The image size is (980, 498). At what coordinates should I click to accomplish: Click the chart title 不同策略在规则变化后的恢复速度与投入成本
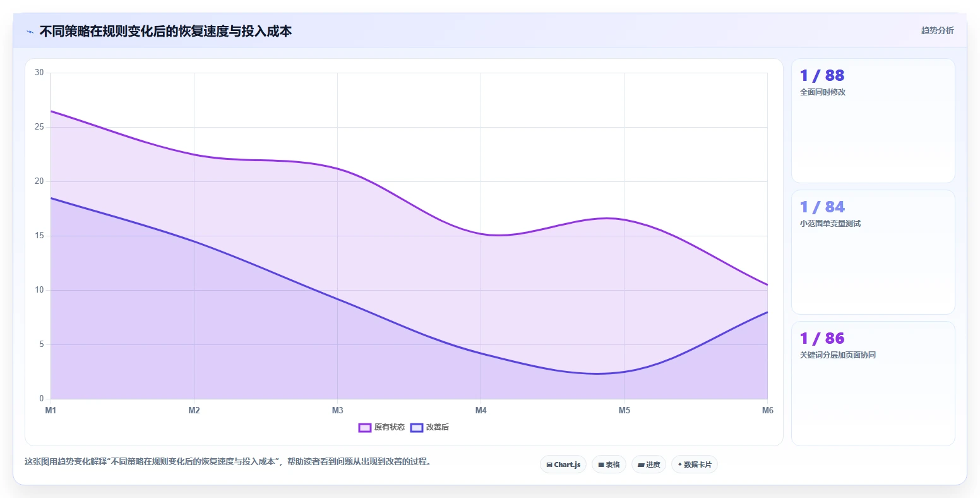point(165,32)
